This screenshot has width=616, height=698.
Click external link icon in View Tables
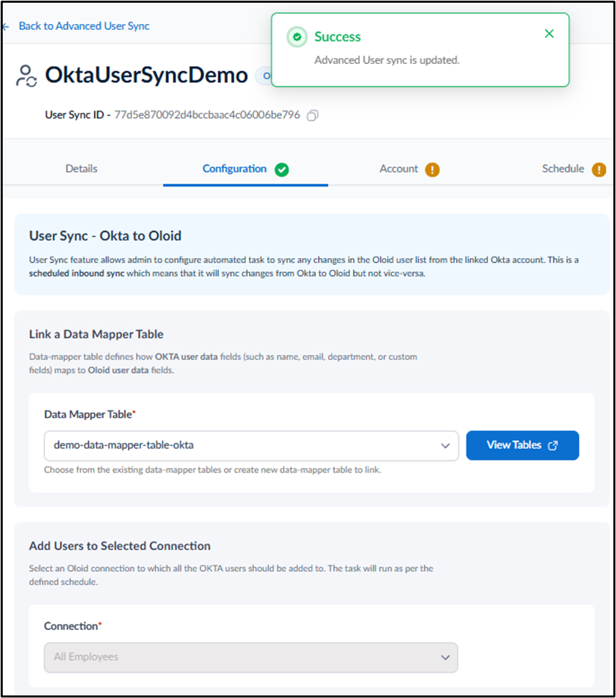(x=553, y=445)
